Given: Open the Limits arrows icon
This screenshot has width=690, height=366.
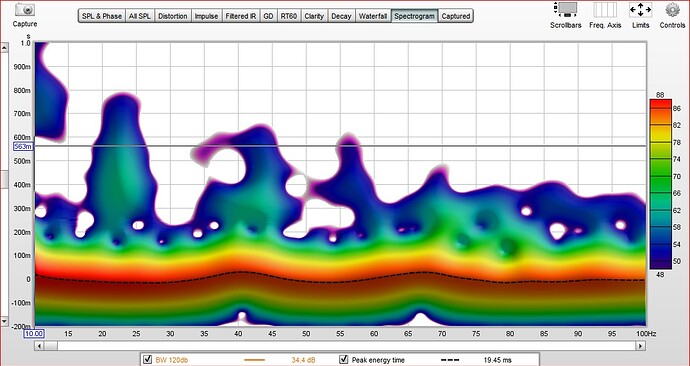Looking at the screenshot, I should point(640,10).
